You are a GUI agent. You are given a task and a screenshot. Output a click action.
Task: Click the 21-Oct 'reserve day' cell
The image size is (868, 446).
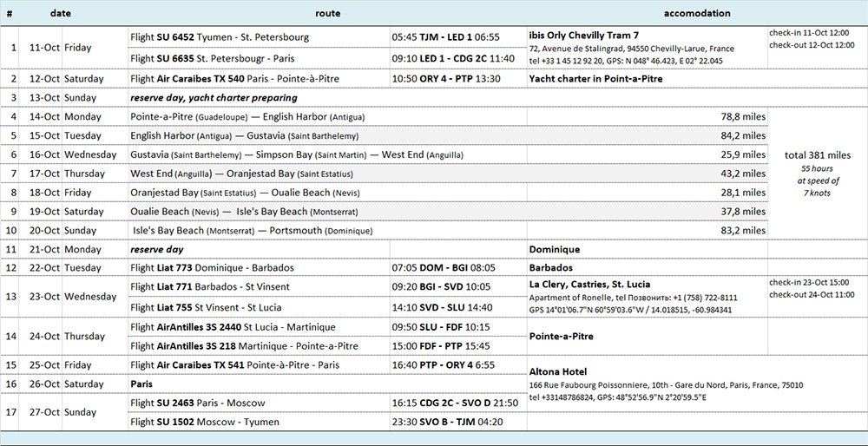pyautogui.click(x=259, y=249)
